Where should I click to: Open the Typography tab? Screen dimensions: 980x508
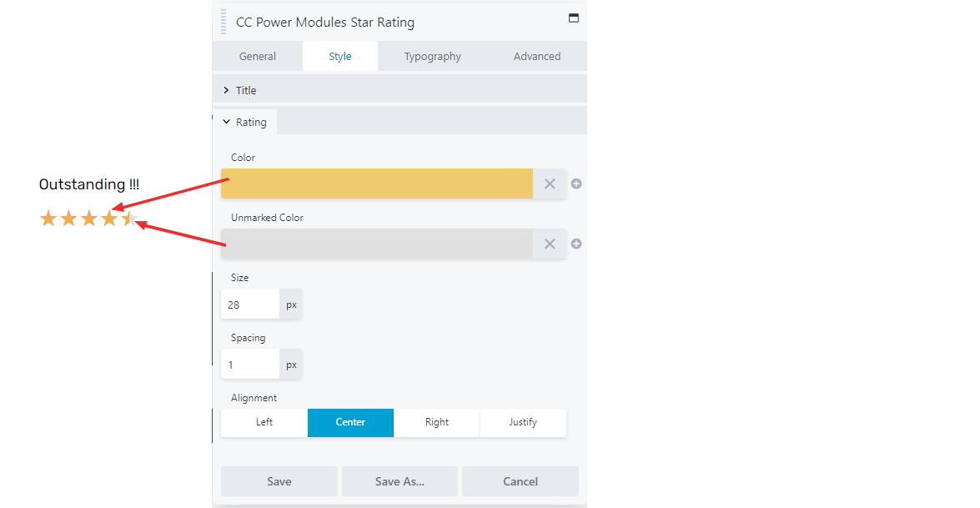pyautogui.click(x=433, y=56)
